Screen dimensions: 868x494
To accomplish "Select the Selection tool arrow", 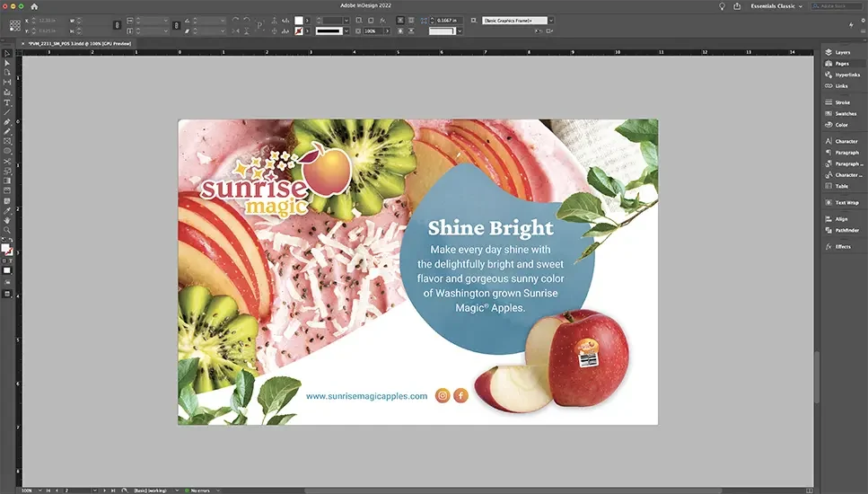I will tap(7, 53).
